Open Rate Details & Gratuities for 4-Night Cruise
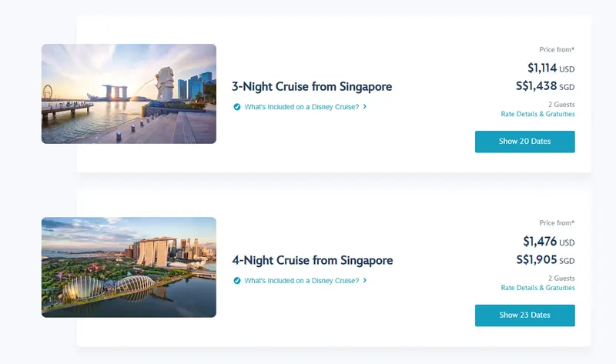The image size is (616, 364). 537,288
